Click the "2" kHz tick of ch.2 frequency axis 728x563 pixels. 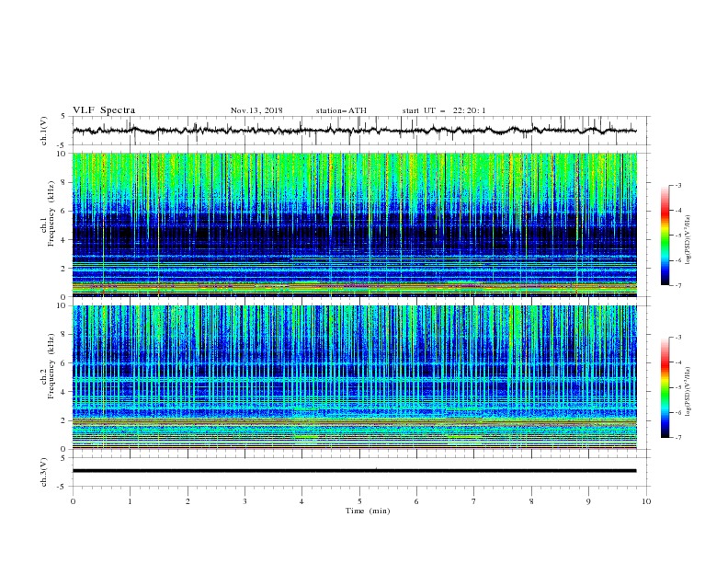(x=65, y=420)
